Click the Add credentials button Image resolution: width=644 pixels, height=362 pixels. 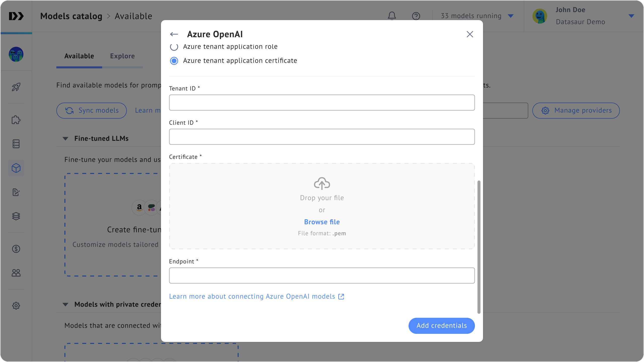pyautogui.click(x=441, y=326)
